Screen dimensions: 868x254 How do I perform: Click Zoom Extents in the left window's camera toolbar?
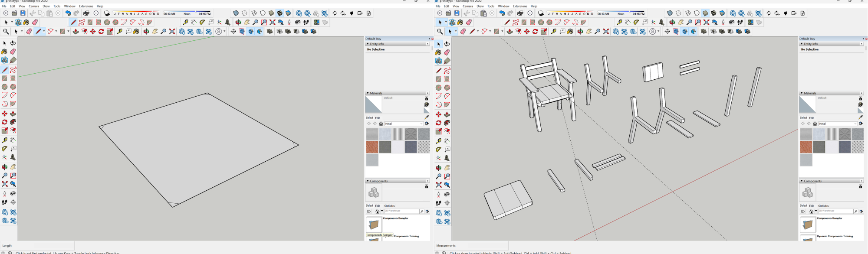[x=272, y=22]
